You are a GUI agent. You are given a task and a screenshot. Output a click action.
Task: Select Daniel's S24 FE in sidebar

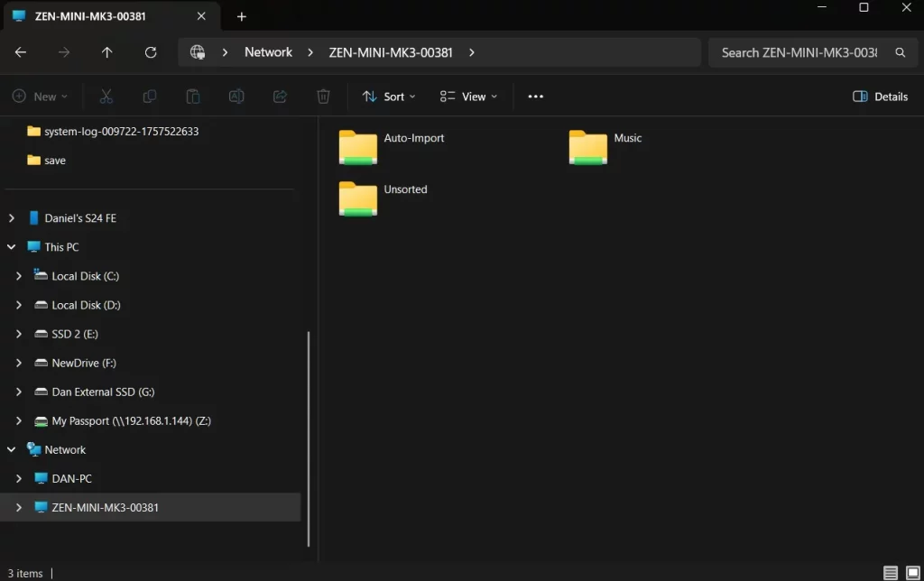(80, 218)
